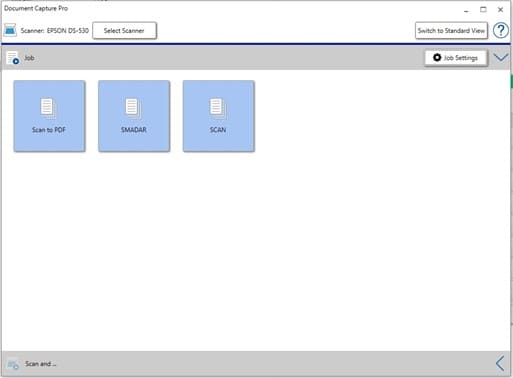Click the SMADAR job document icon
Image resolution: width=513 pixels, height=378 pixels.
pos(133,108)
